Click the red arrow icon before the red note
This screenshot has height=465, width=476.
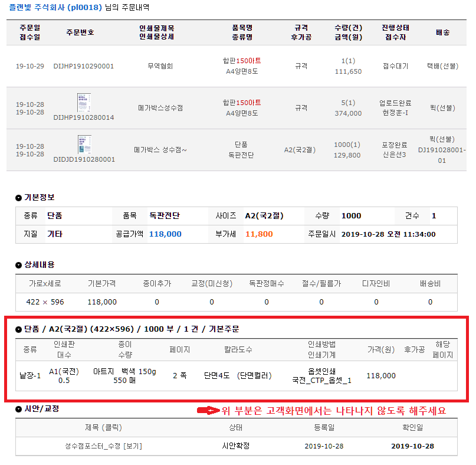[x=207, y=411]
